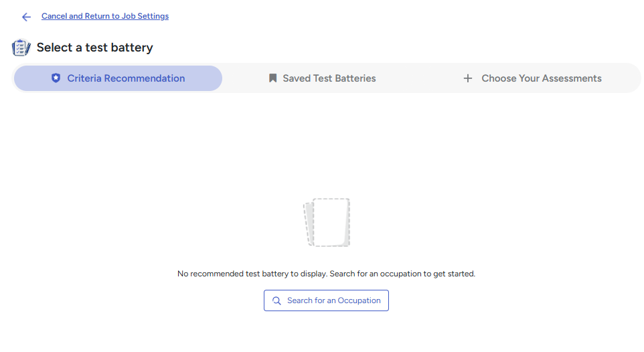Viewport: 644px width, 352px height.
Task: Click the magnifying glass search icon
Action: coord(277,300)
